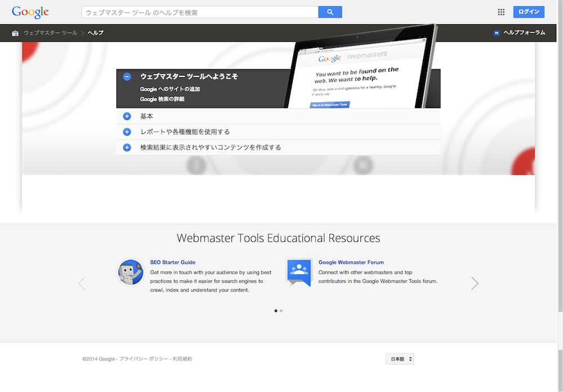The height and width of the screenshot is (392, 563).
Task: Focus the help search input field
Action: [x=200, y=12]
